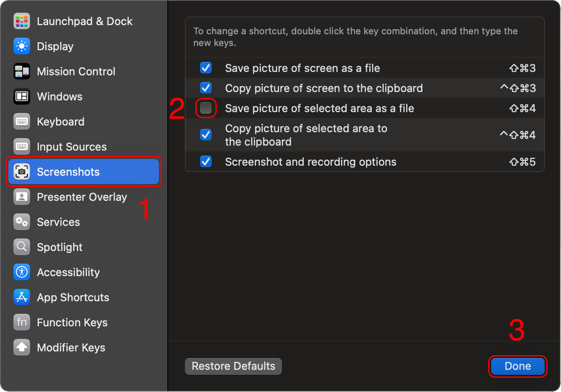Select the Screenshot and recording options row label
Viewport: 561px width, 392px height.
[x=310, y=162]
